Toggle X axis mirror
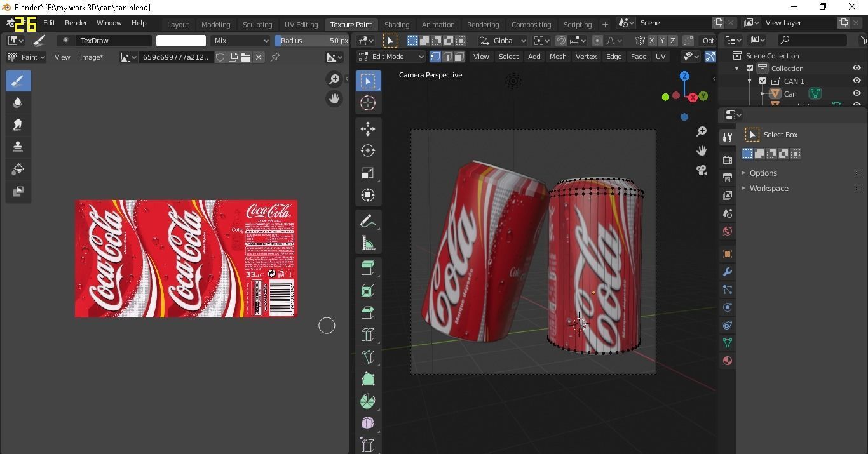The width and height of the screenshot is (868, 454). tap(652, 41)
